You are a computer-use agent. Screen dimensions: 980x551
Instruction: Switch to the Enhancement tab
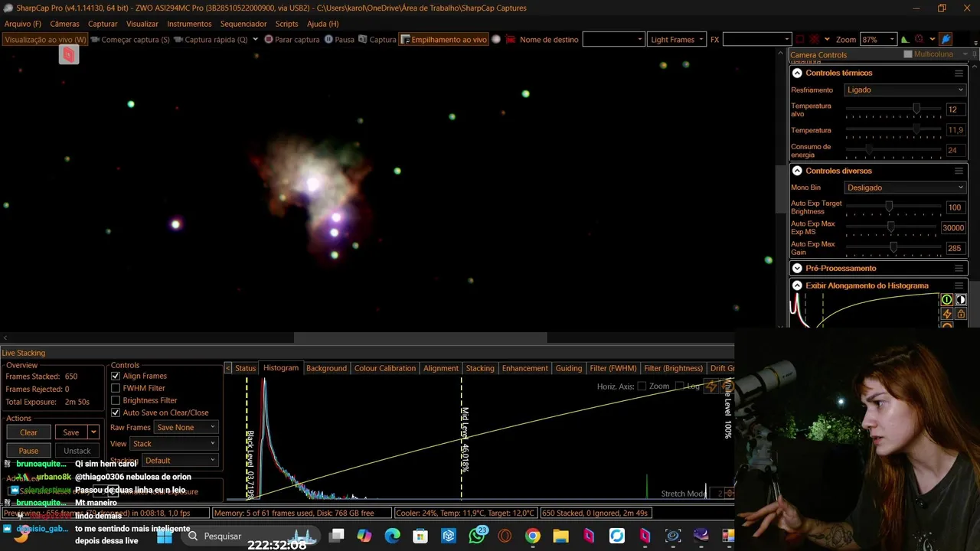point(524,368)
